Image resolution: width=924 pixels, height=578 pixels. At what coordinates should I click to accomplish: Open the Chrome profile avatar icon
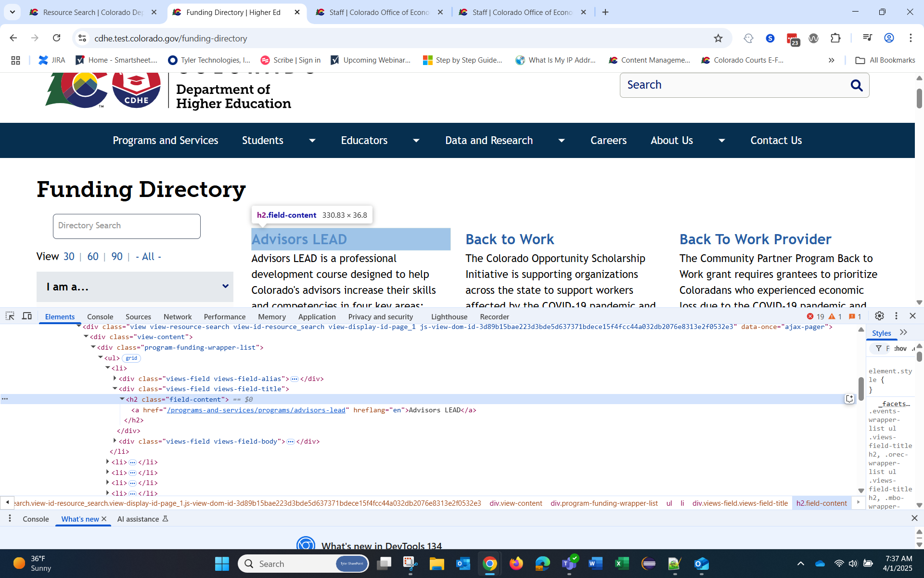click(x=889, y=38)
